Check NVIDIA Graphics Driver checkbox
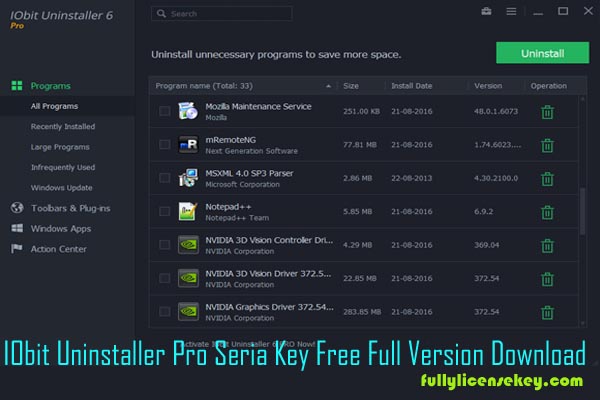600x400 pixels. click(165, 311)
